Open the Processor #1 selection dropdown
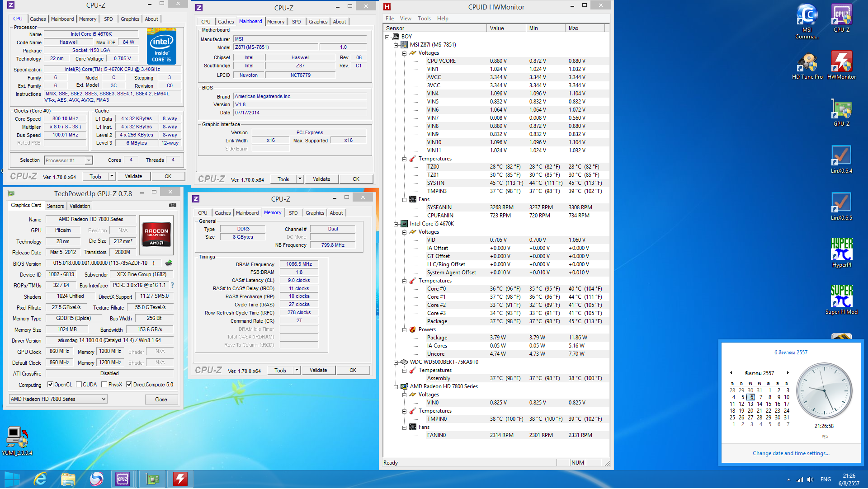The image size is (868, 489). click(89, 160)
